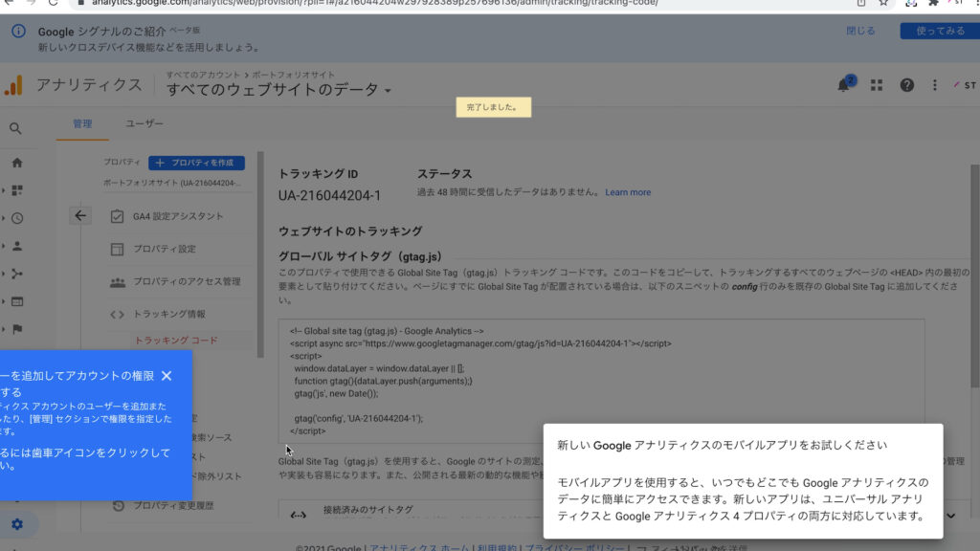Switch to the 管理 tab

pos(82,123)
